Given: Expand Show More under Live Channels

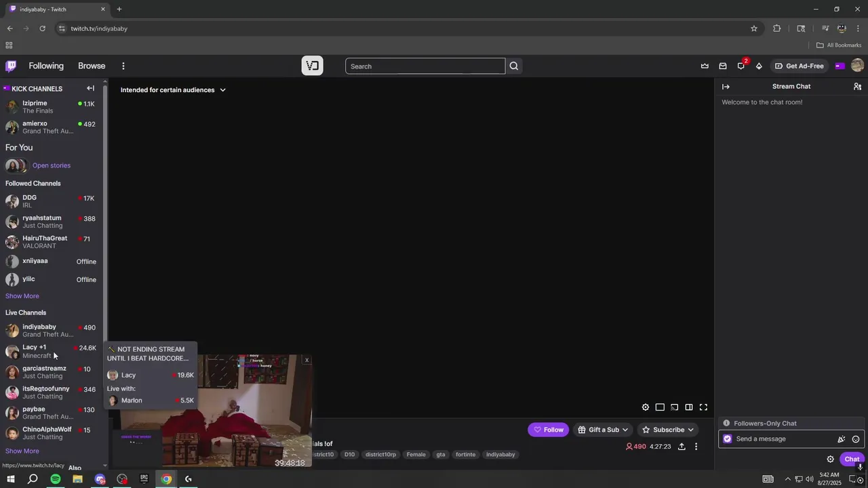Looking at the screenshot, I should tap(22, 451).
